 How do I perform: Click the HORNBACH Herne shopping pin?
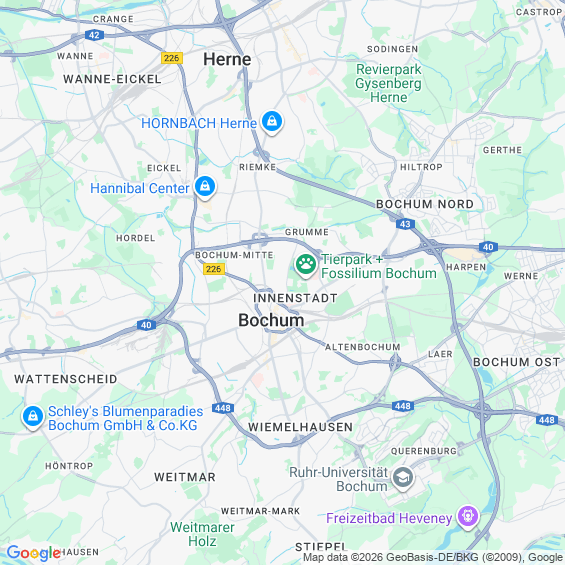(x=272, y=122)
